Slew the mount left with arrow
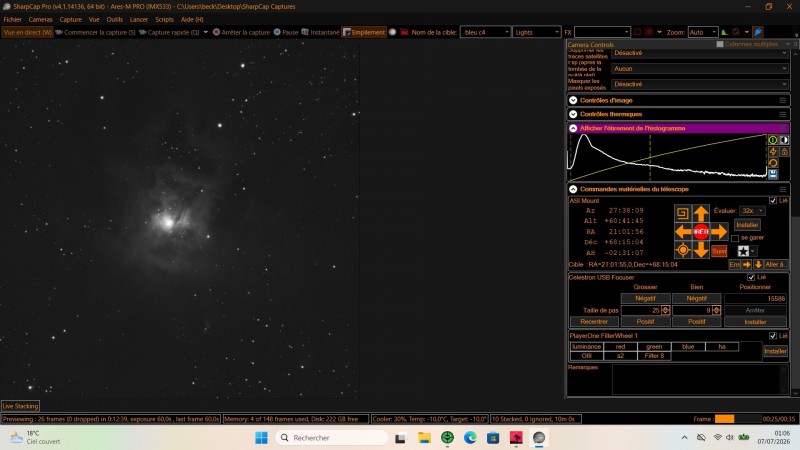This screenshot has width=800, height=450. point(683,232)
